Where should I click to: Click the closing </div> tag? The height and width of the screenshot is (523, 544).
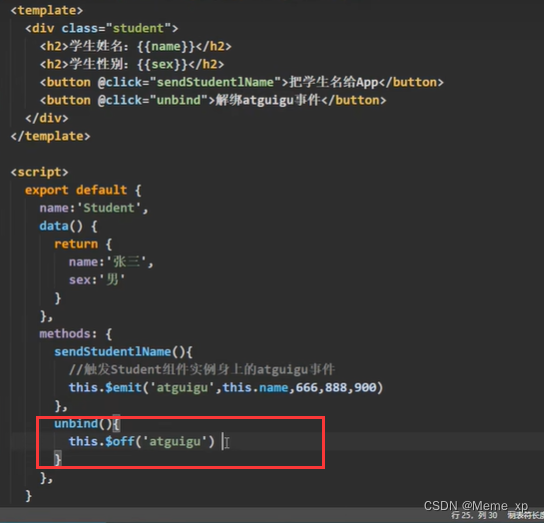coord(47,118)
